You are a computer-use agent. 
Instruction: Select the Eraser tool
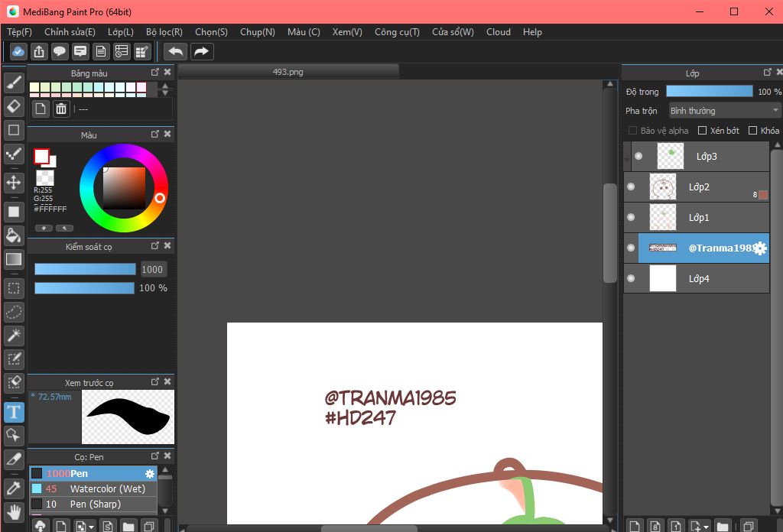14,106
